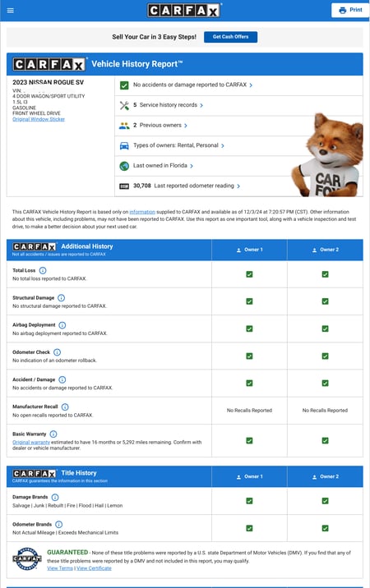Screen dimensions: 370x588
Task: Click Accident / Damage checkmark for Owner 2
Action: click(326, 383)
